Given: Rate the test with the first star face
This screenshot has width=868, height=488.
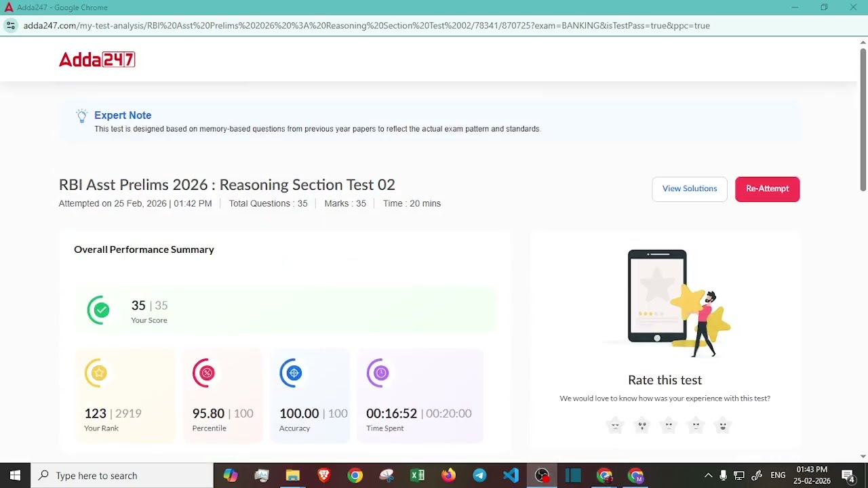Looking at the screenshot, I should (615, 426).
